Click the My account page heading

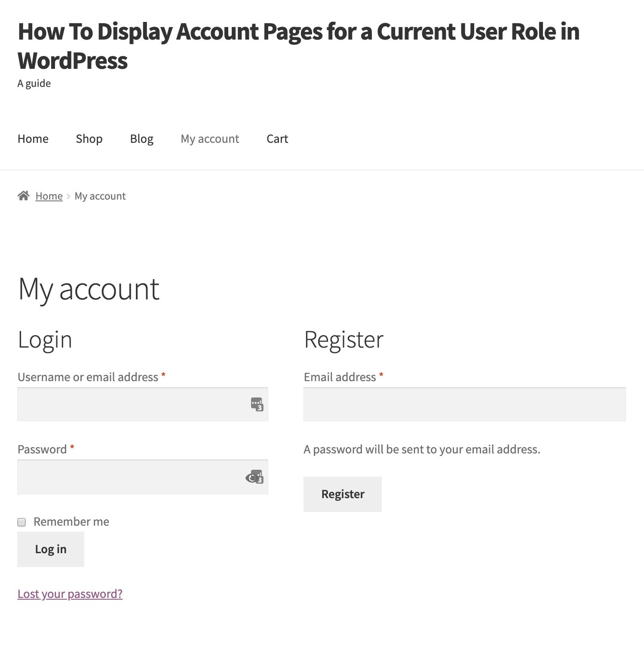click(88, 289)
